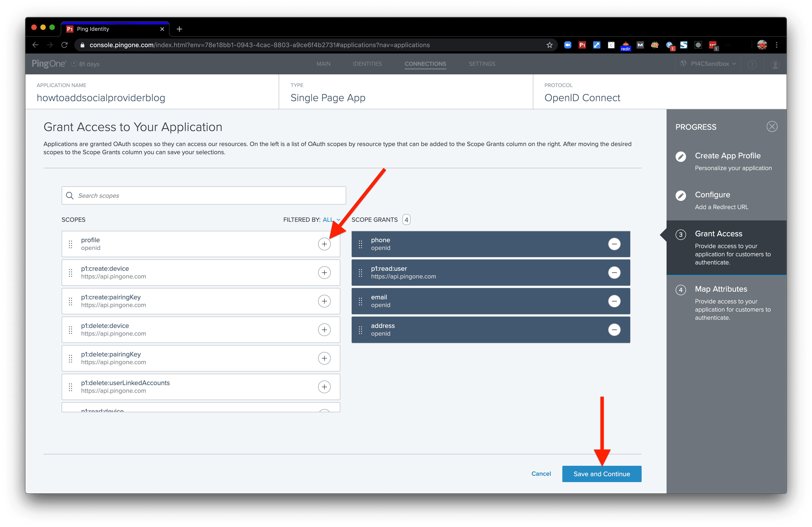The image size is (812, 527).
Task: Open the redir browser extension
Action: 625,46
